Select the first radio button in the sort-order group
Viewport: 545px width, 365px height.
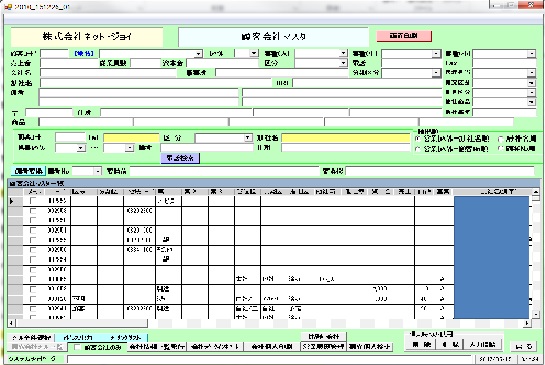pyautogui.click(x=418, y=139)
